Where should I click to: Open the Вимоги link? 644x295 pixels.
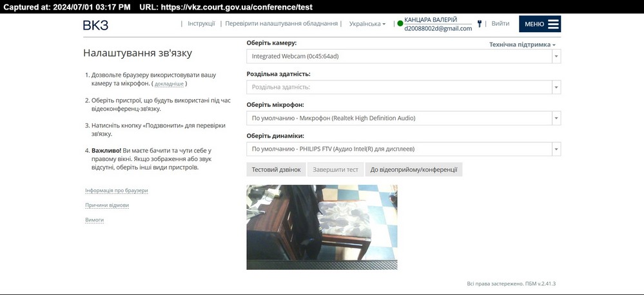94,220
